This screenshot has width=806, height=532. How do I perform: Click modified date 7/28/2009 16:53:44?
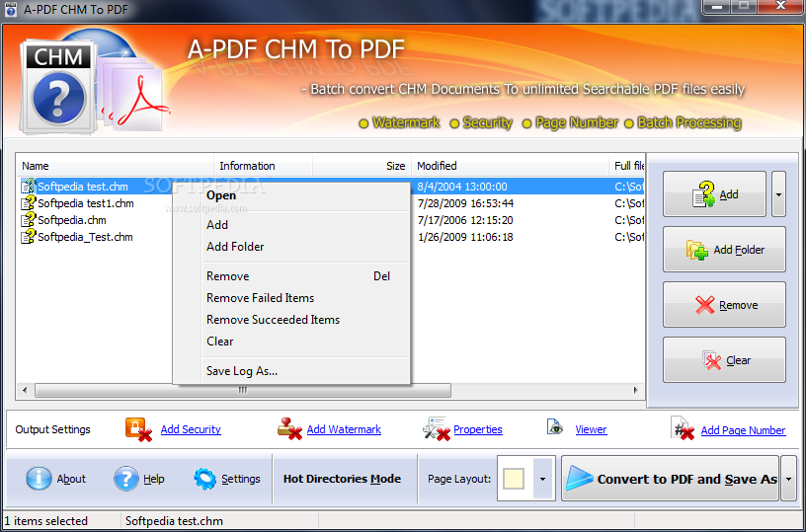[465, 203]
